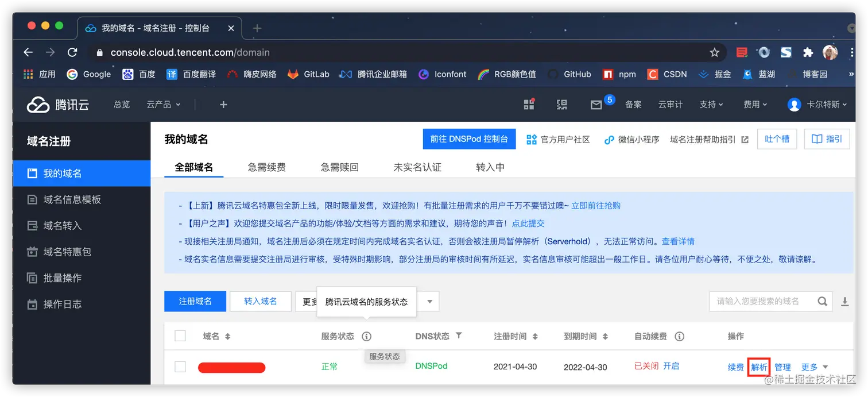
Task: Switch to the 急需赎回 tab
Action: 339,167
